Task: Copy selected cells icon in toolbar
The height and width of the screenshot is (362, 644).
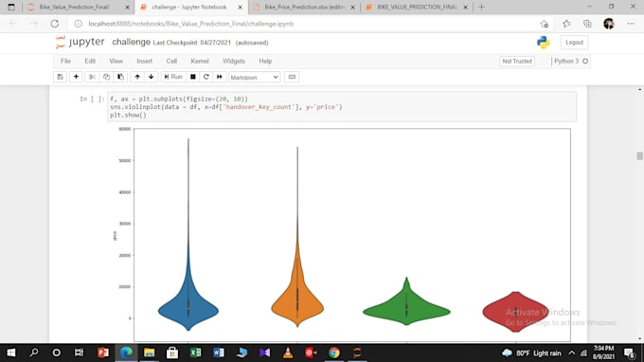Action: point(106,77)
